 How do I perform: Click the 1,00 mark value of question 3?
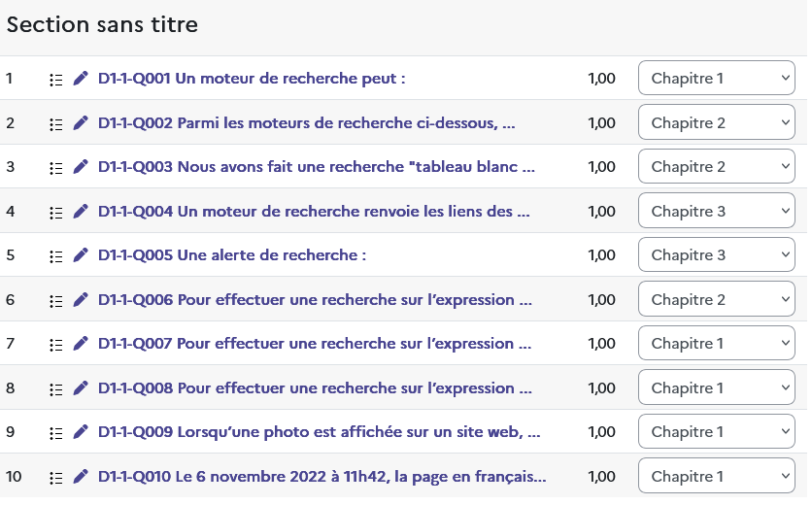coord(601,167)
